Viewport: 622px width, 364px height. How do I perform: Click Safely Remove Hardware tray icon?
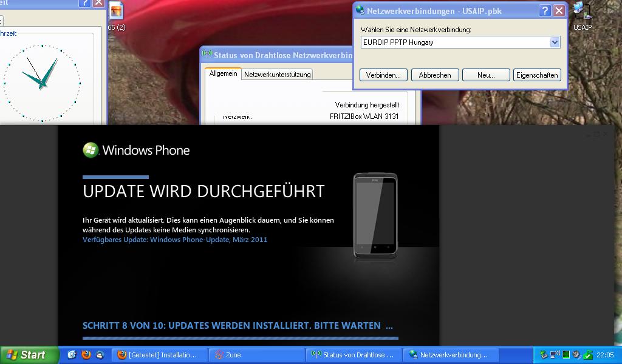coord(544,355)
